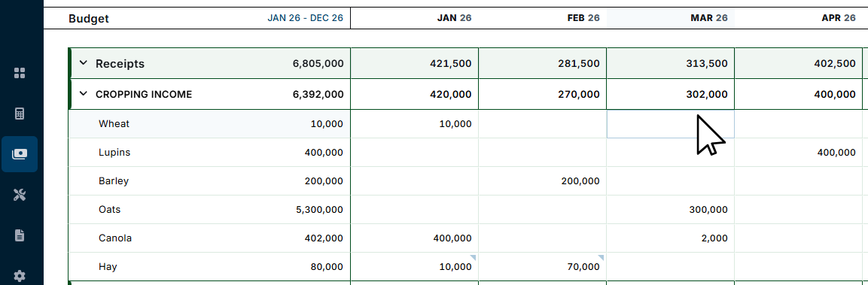Click Canola annual total 402,000

click(324, 238)
